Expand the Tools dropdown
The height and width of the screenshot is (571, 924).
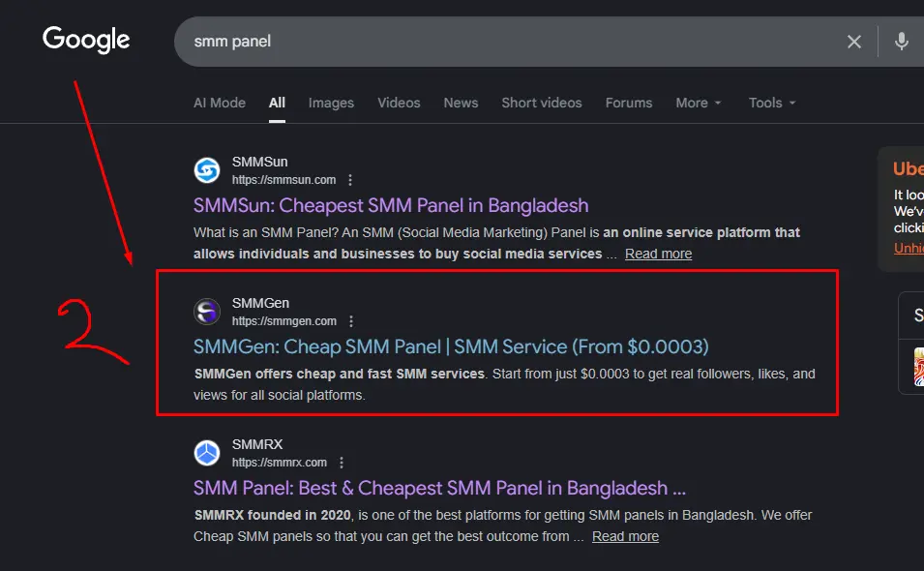click(x=772, y=103)
